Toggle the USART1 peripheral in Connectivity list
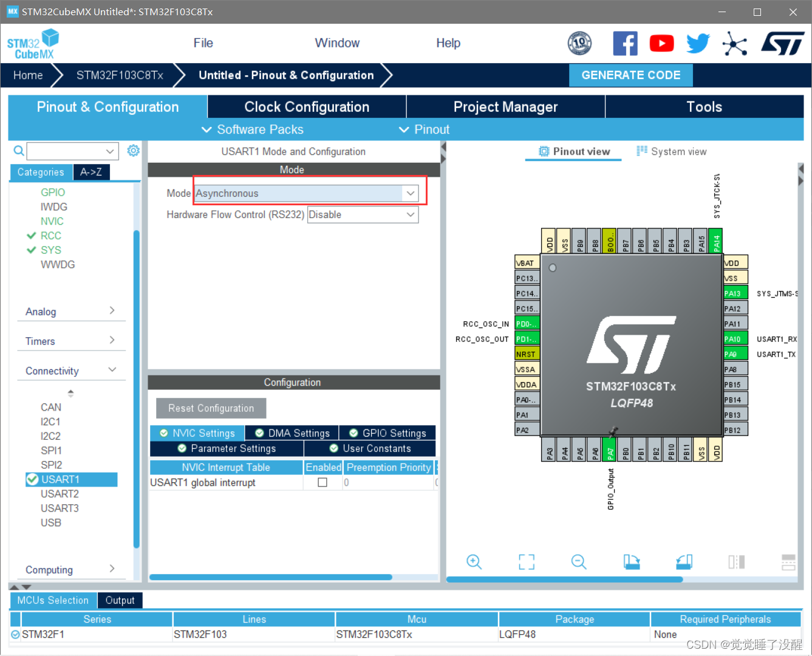 (x=60, y=479)
